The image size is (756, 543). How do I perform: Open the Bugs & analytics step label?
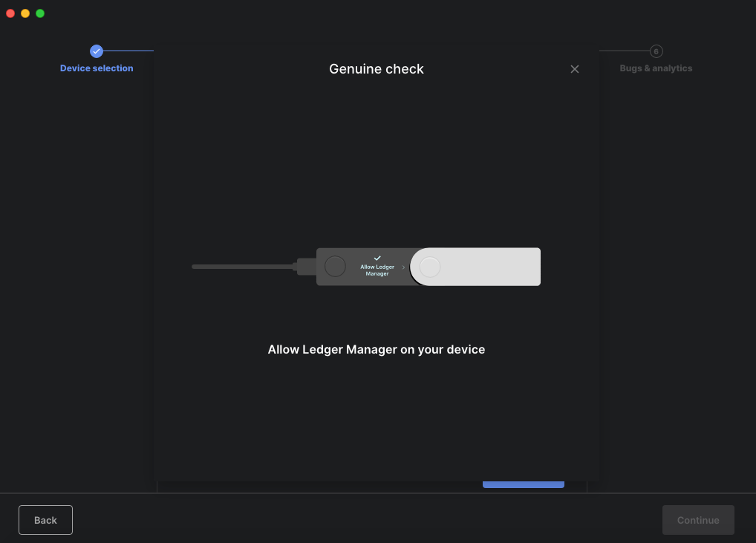[x=656, y=68]
